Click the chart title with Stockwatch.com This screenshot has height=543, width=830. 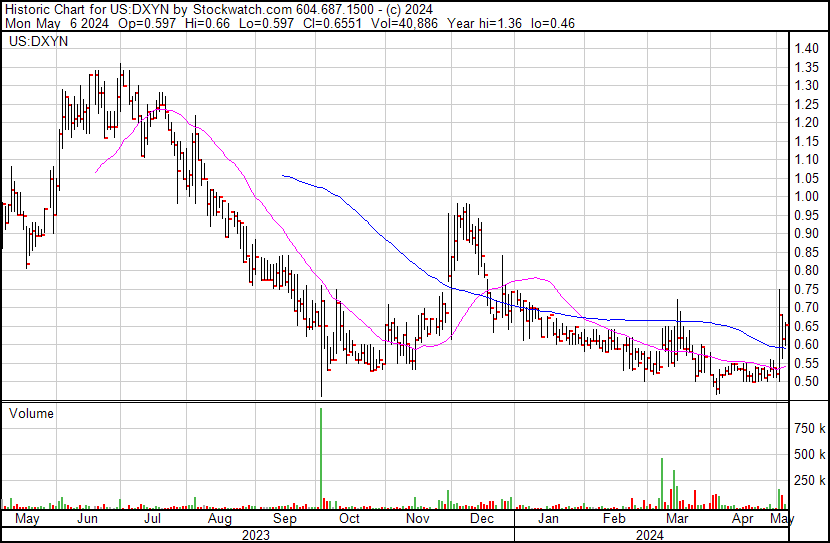(x=218, y=9)
